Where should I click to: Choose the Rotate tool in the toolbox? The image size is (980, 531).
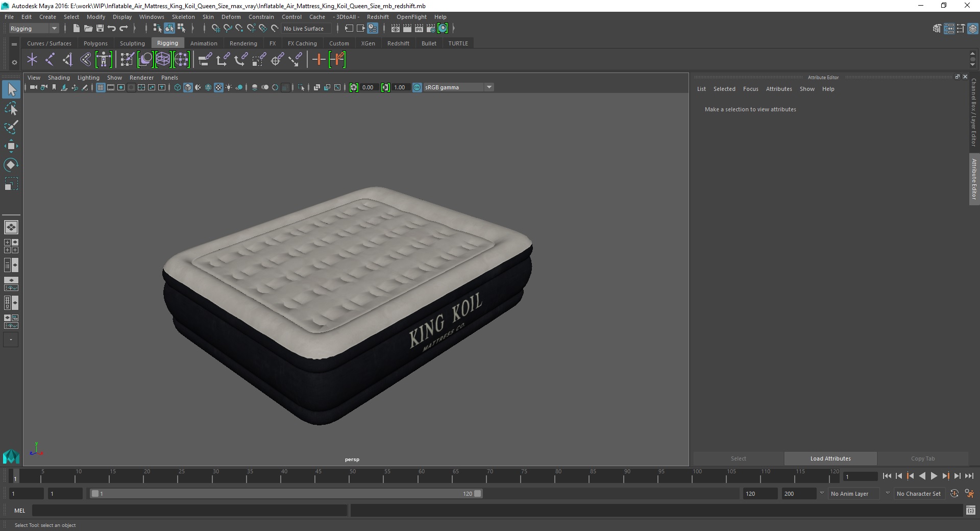click(11, 165)
